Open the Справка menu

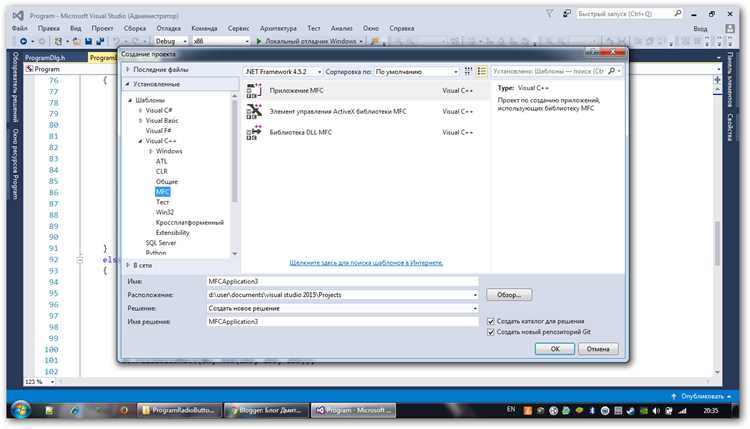point(401,28)
